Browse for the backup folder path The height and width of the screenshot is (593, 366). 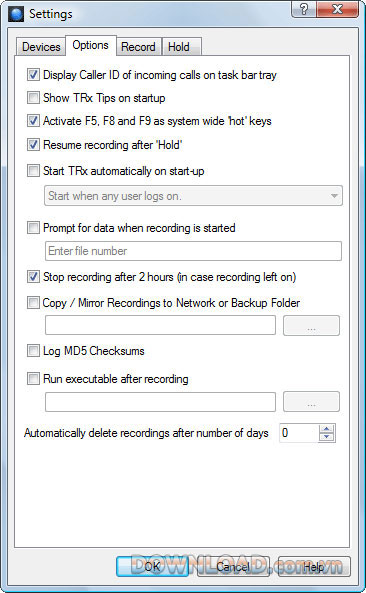[311, 326]
